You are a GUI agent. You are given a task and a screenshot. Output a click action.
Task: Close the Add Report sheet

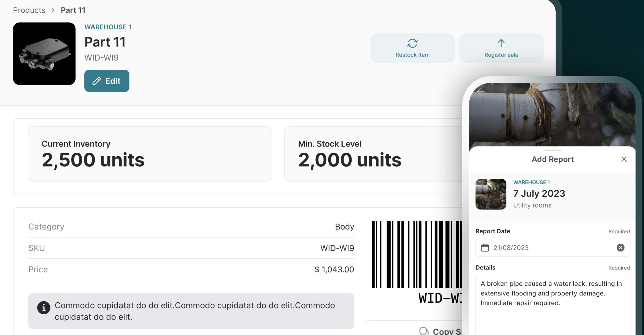tap(624, 159)
